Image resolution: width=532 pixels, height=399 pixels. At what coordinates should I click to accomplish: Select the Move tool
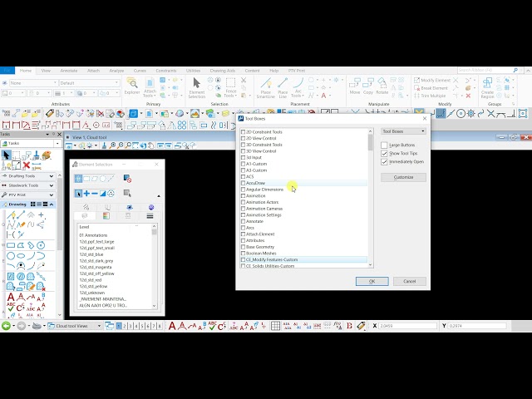tap(355, 86)
